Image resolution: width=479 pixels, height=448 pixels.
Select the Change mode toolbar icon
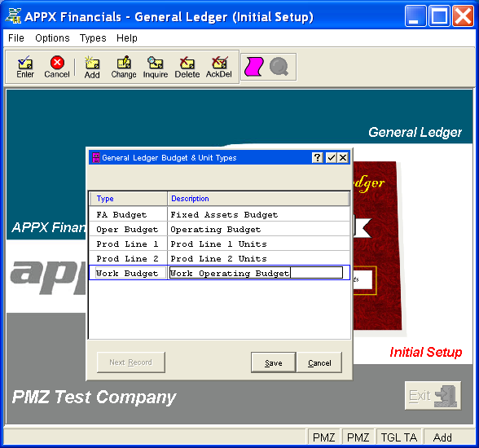tap(124, 67)
